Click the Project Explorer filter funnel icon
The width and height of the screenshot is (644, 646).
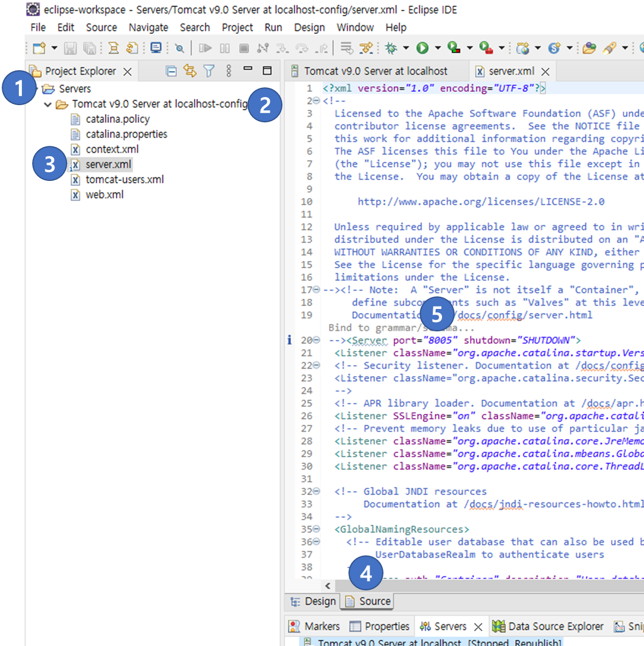point(209,71)
